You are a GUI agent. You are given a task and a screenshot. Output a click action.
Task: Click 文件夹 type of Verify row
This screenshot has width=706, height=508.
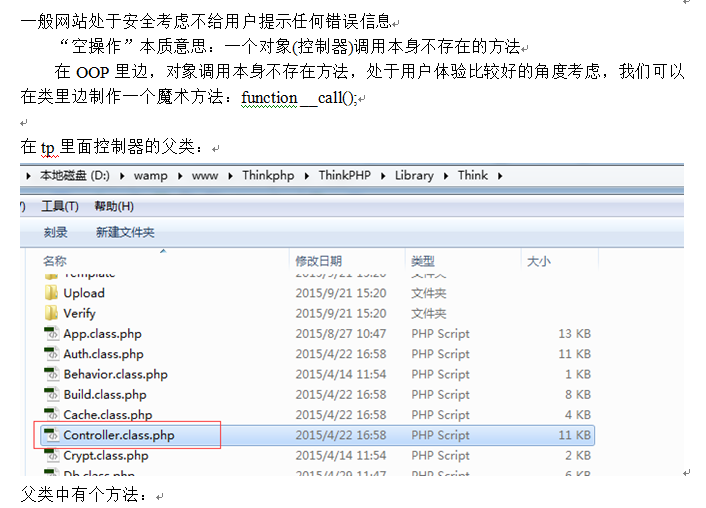click(429, 313)
